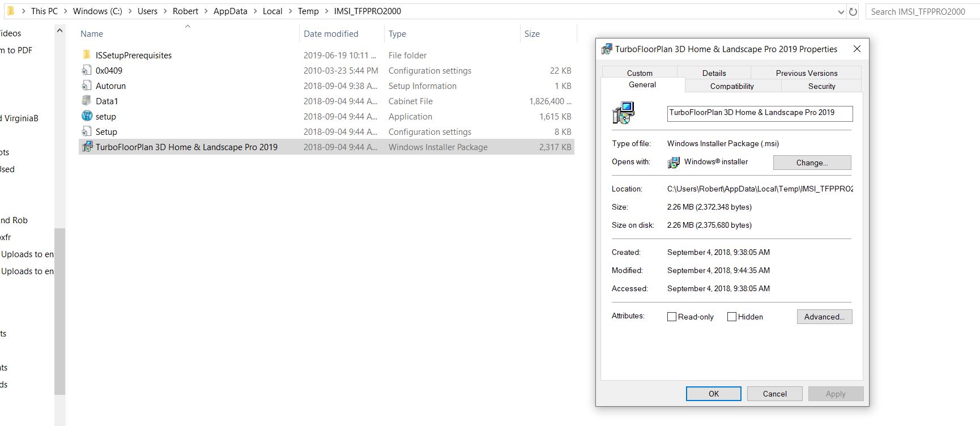The image size is (980, 426).
Task: Switch to the Details tab
Action: [x=714, y=73]
